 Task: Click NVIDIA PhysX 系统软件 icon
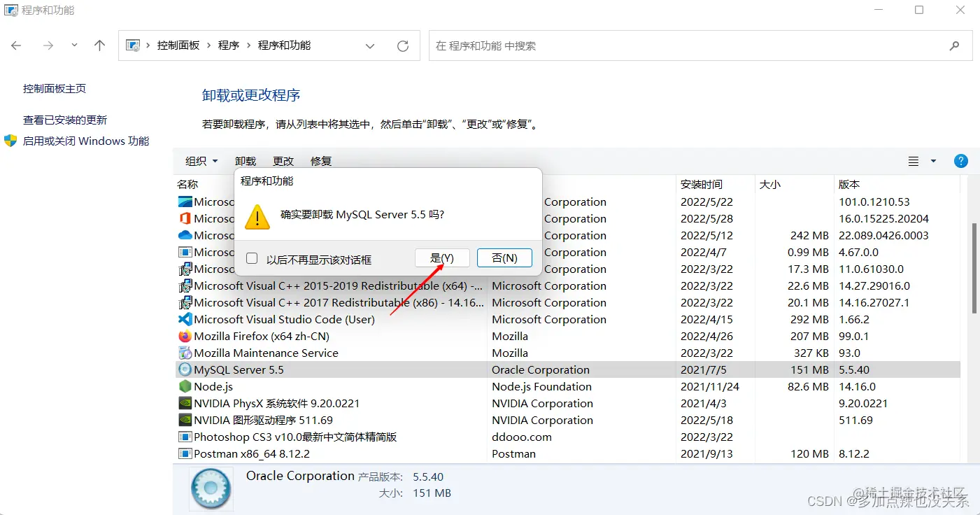(185, 403)
